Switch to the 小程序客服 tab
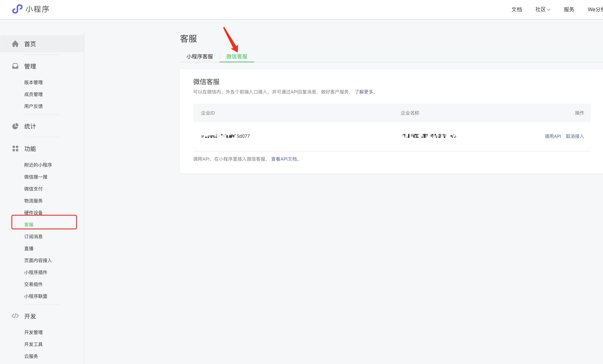Viewport: 603px width, 364px height. pos(199,57)
